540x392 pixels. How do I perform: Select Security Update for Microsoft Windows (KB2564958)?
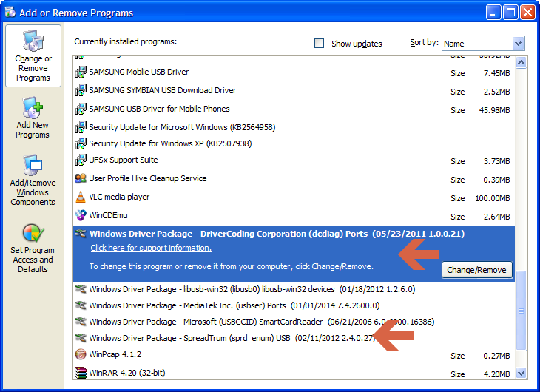point(294,127)
